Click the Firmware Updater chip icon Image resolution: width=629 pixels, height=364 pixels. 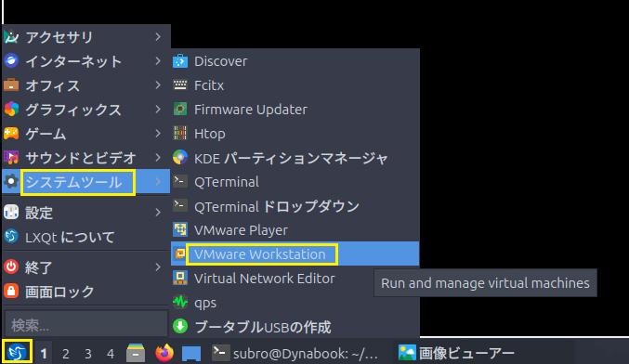180,109
